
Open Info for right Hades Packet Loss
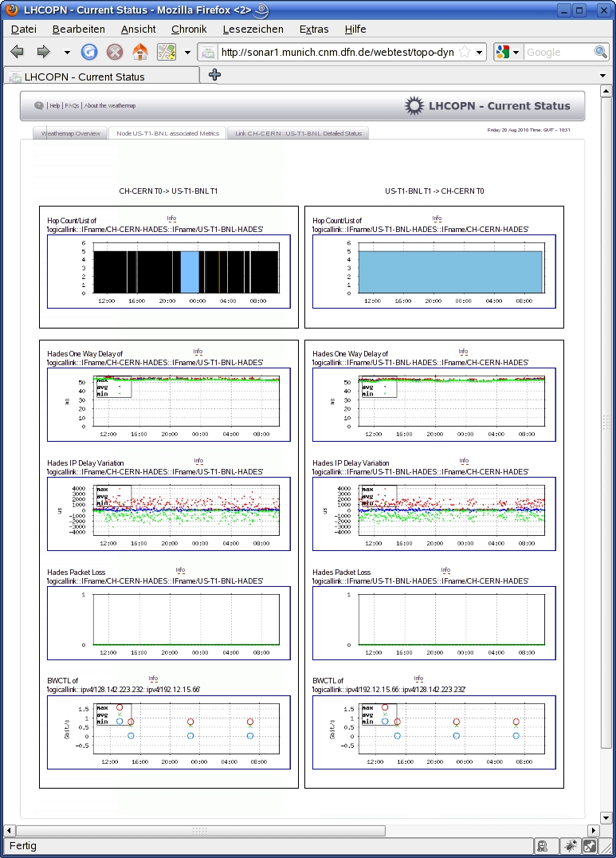445,570
